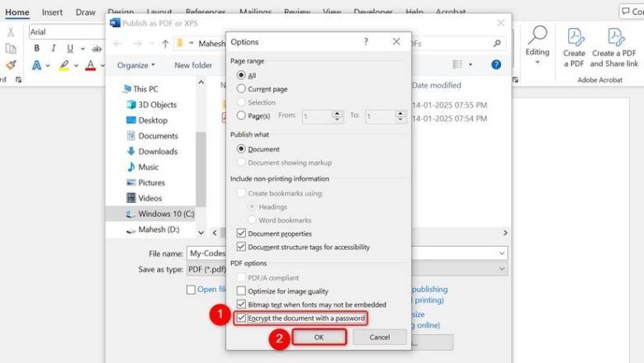Change view layout icon in file dialog
This screenshot has width=644, height=363.
point(457,64)
